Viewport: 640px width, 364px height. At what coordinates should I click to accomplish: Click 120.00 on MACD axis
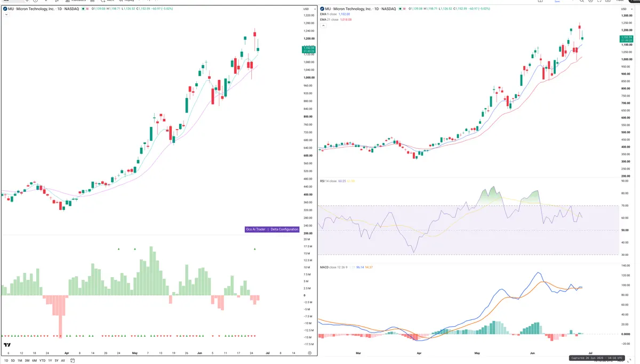coord(626,276)
